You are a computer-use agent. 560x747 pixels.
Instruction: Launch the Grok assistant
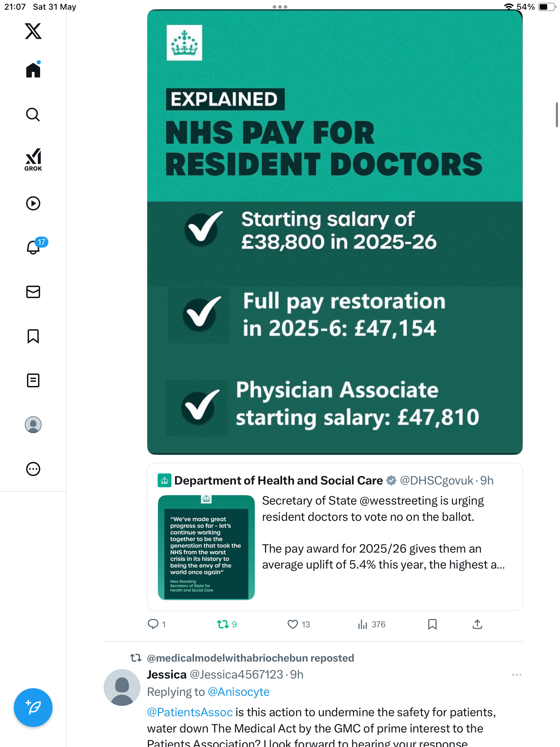point(33,159)
